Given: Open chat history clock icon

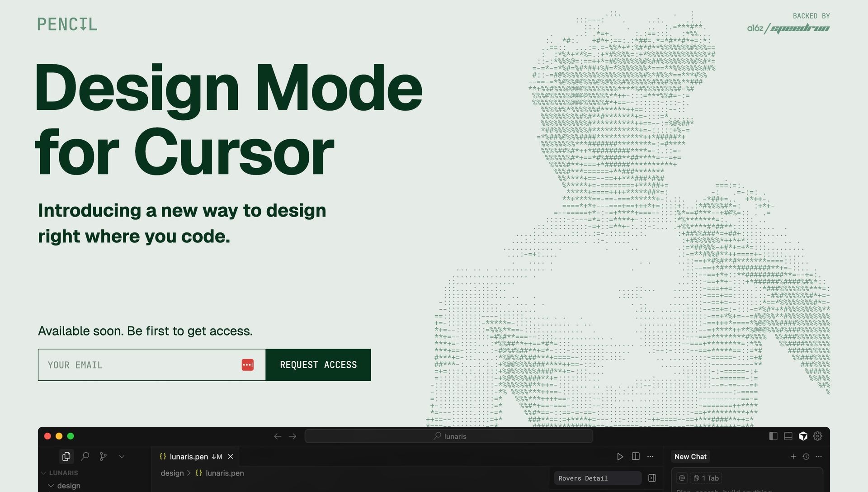Looking at the screenshot, I should click(806, 456).
